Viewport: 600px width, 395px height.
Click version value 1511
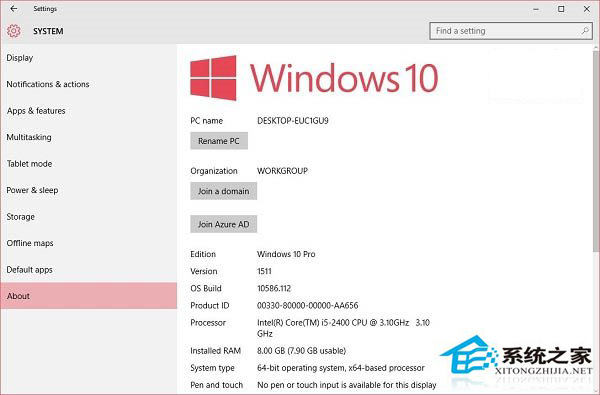264,271
